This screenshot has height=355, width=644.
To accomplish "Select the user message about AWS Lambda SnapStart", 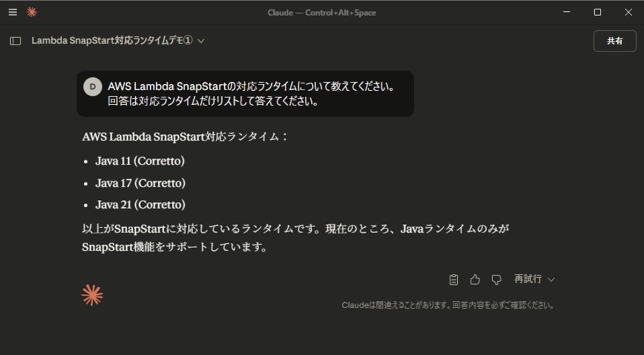I will [245, 93].
